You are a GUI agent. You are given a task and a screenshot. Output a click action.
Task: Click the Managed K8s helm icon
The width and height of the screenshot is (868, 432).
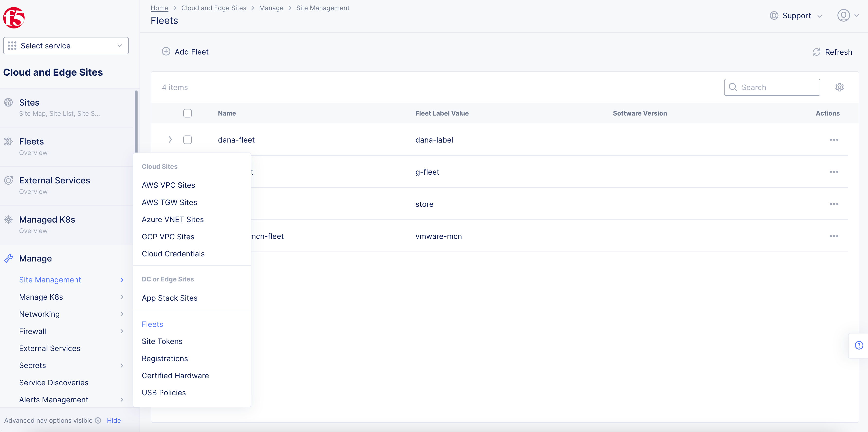9,220
